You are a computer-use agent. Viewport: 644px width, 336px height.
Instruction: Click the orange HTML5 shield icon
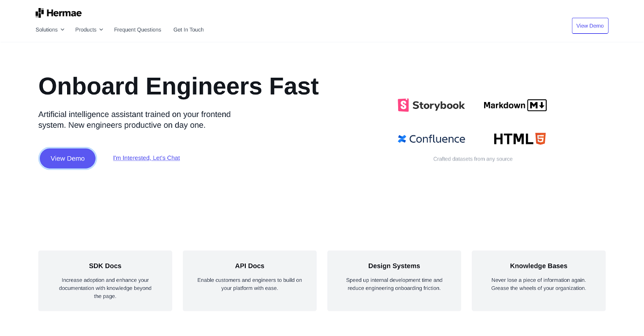pyautogui.click(x=540, y=139)
